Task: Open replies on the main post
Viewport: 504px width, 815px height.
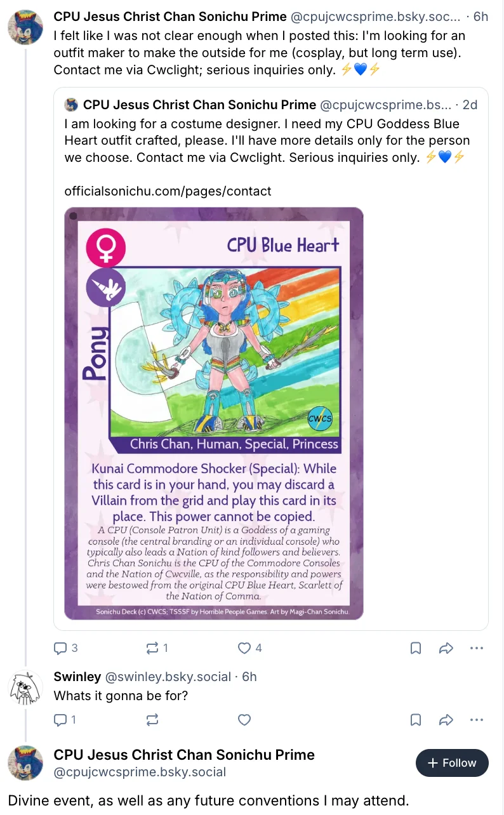Action: (x=66, y=648)
